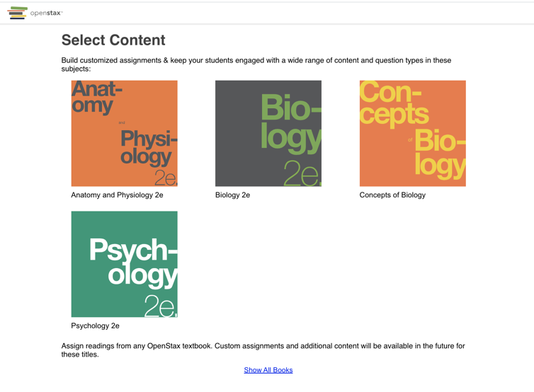Click the "2e" mark on the Anatomy cover
Viewport: 534px width, 392px height.
coord(165,177)
